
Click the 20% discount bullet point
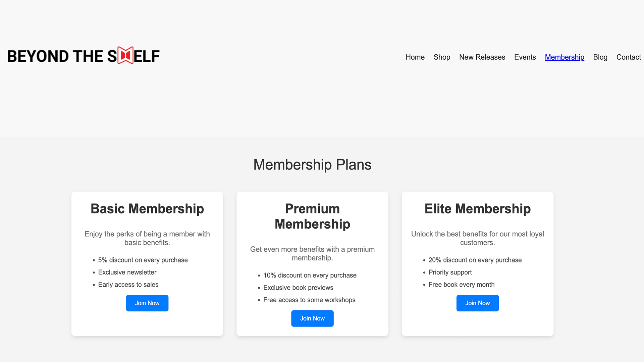[475, 260]
